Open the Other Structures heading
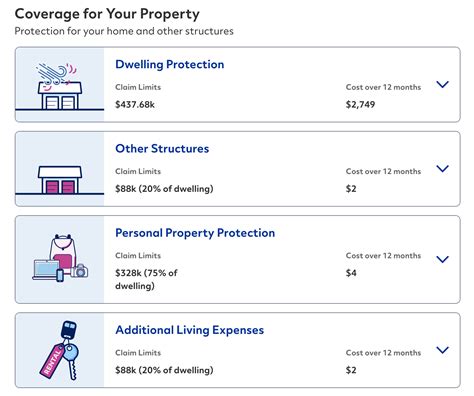This screenshot has height=396, width=474. pyautogui.click(x=162, y=148)
